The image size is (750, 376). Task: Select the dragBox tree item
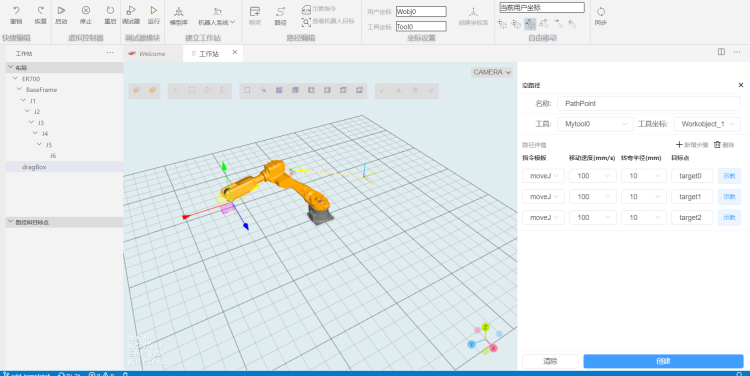64,166
